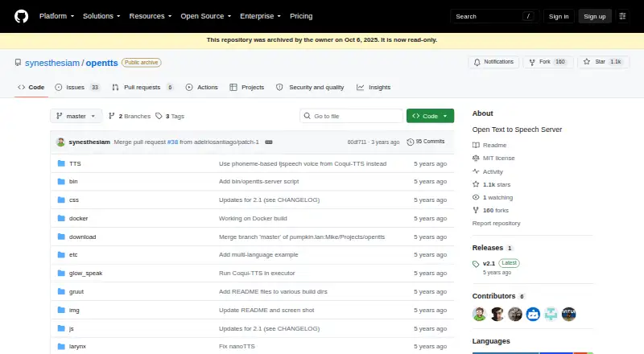Open commit "Working on Docker build"
The image size is (644, 354).
(253, 219)
